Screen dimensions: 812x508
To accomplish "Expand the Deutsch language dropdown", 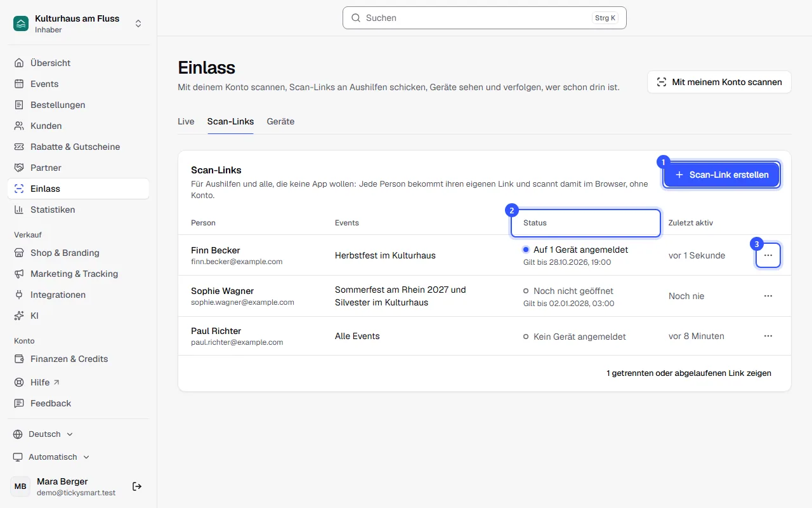I will point(43,434).
